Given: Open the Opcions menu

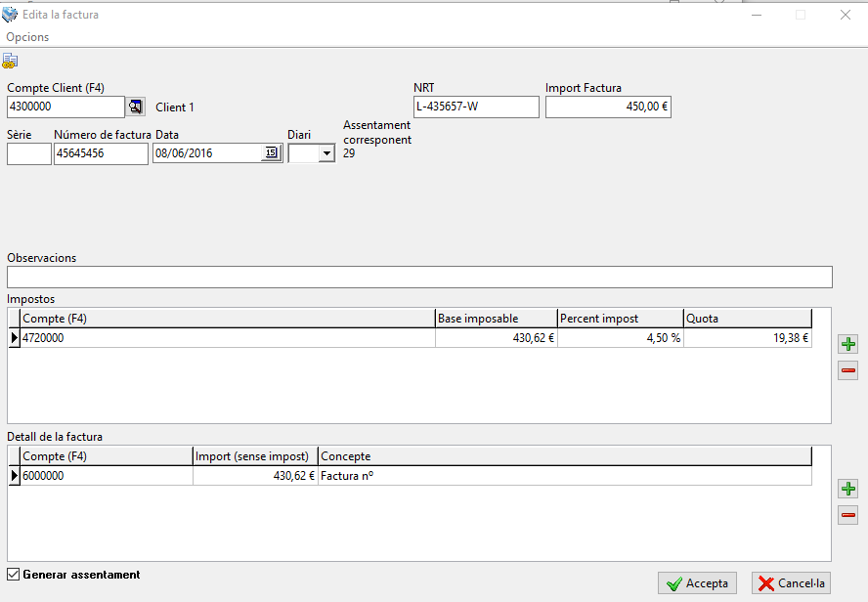Looking at the screenshot, I should coord(27,37).
